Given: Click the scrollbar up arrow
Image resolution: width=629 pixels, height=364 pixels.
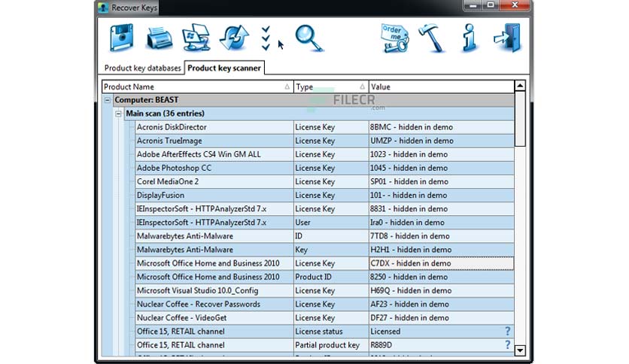Looking at the screenshot, I should tap(520, 86).
